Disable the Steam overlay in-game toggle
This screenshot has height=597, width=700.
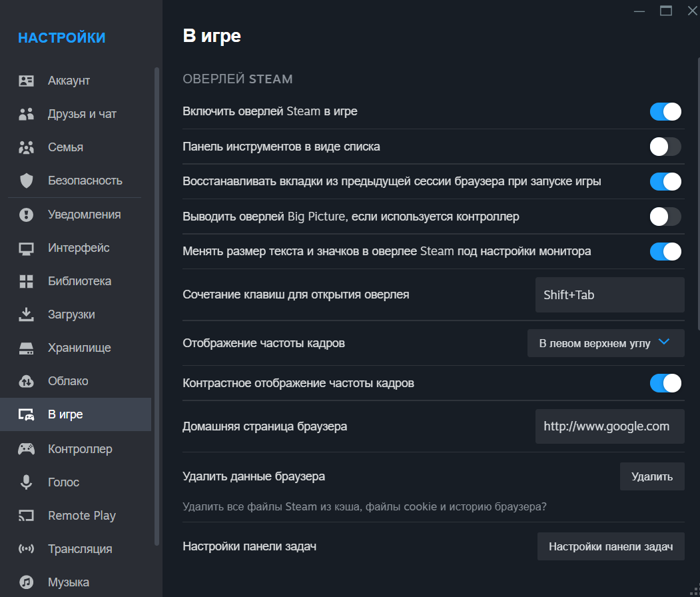pyautogui.click(x=665, y=111)
